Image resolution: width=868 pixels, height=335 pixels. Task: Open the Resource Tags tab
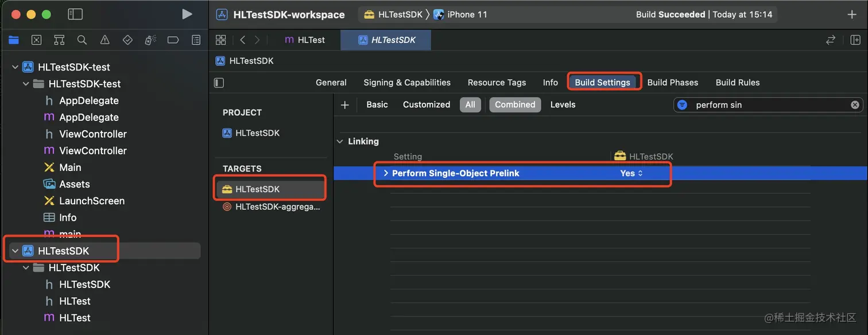[x=497, y=83]
